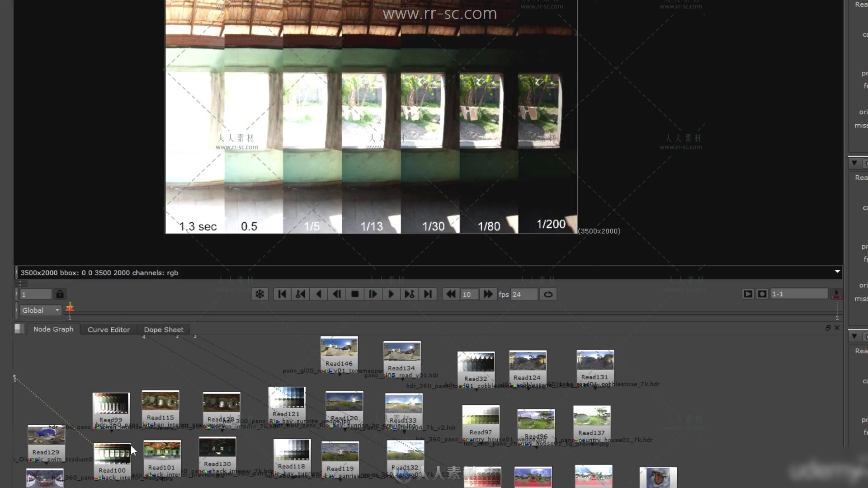868x488 pixels.
Task: Collapse the third properties panel arrow
Action: point(854,336)
